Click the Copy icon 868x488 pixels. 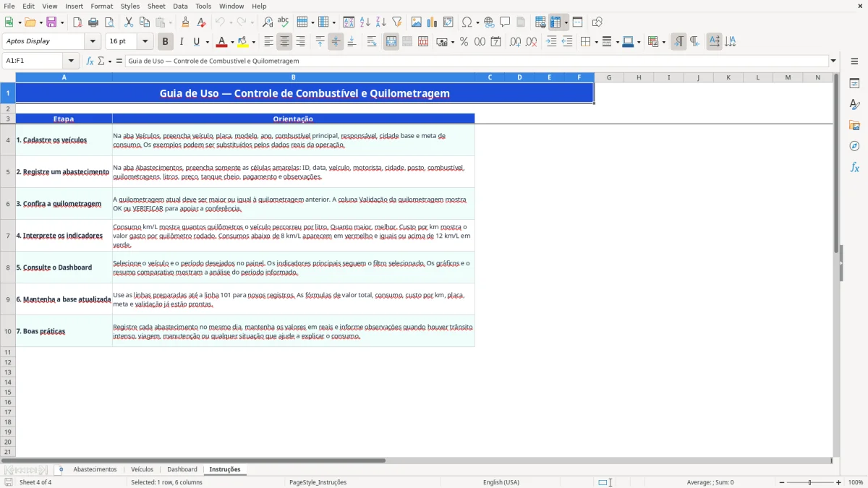[145, 22]
